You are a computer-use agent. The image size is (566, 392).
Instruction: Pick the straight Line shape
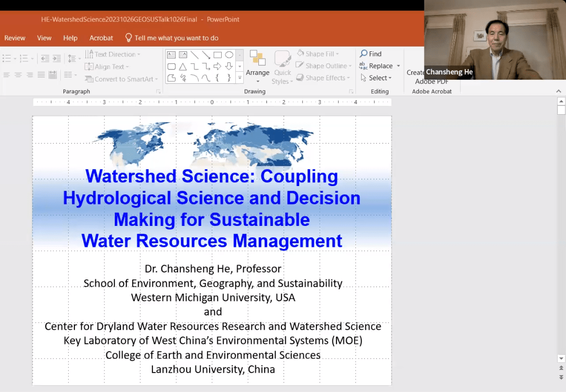click(x=194, y=55)
